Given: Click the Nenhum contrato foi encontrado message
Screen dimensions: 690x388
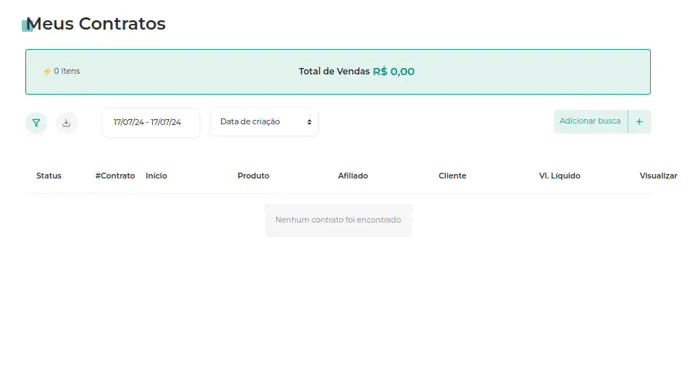Looking at the screenshot, I should 338,220.
